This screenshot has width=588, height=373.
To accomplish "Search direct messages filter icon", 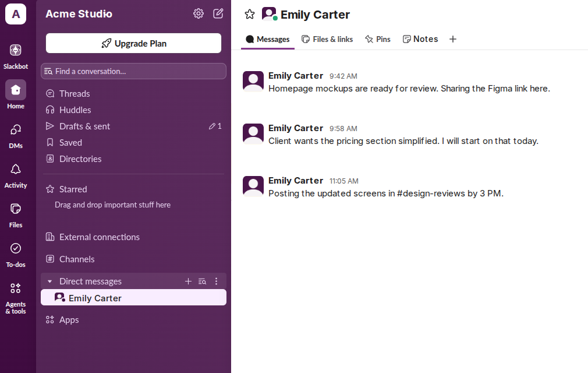I will pyautogui.click(x=202, y=281).
